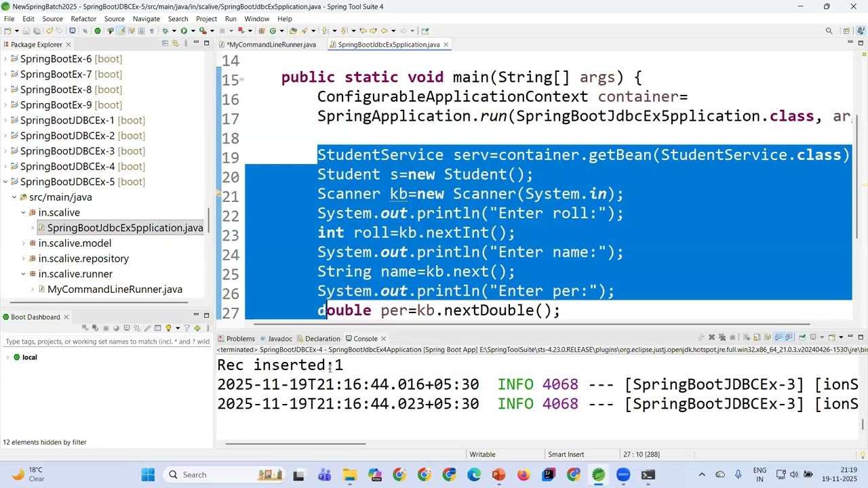Collapse the in.scalive.runner package
This screenshot has width=868, height=488.
click(x=23, y=274)
